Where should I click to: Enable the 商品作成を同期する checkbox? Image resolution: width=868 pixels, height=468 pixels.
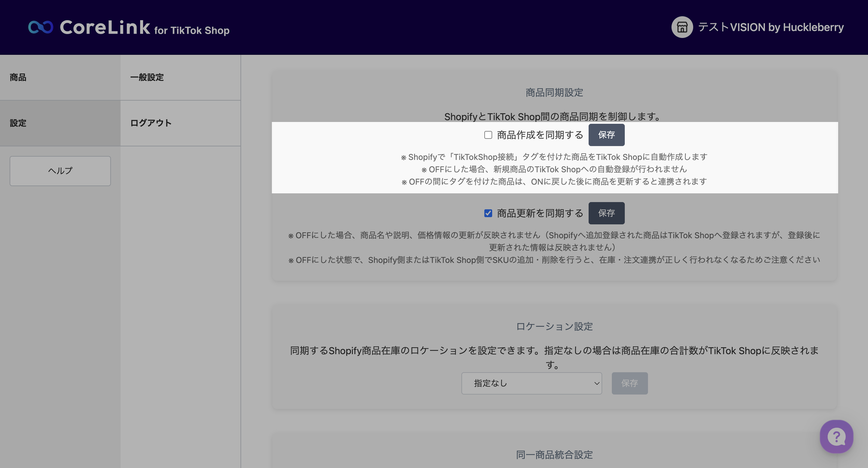click(x=488, y=135)
